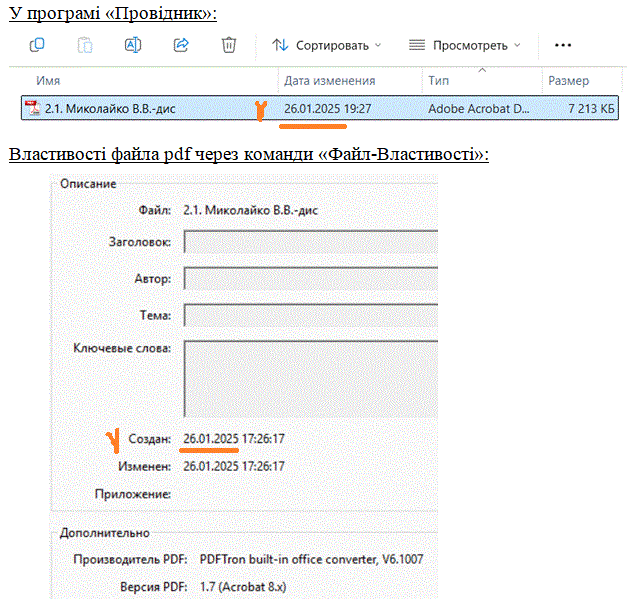Click the Тип column header
The width and height of the screenshot is (627, 601).
tap(439, 81)
